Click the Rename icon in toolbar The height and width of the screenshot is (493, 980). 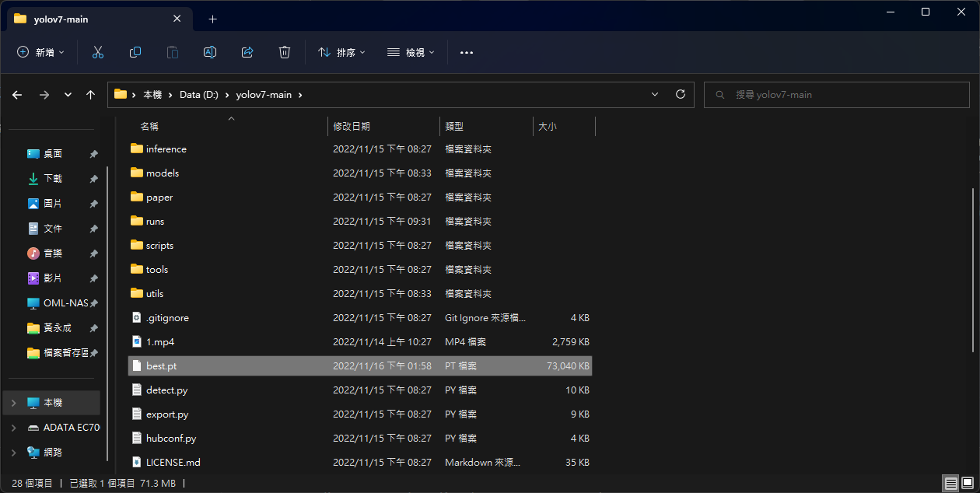(210, 52)
